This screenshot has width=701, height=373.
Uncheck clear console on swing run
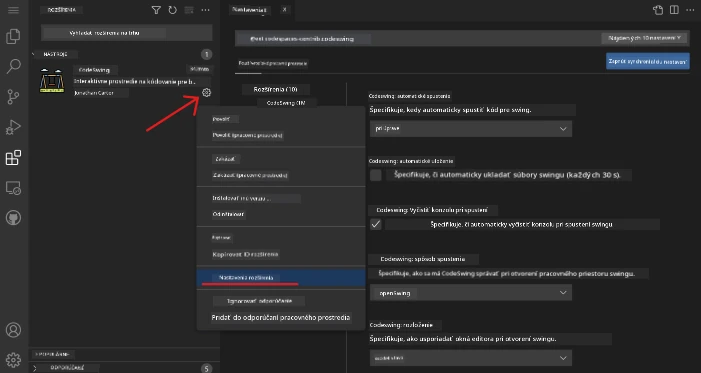click(x=376, y=224)
